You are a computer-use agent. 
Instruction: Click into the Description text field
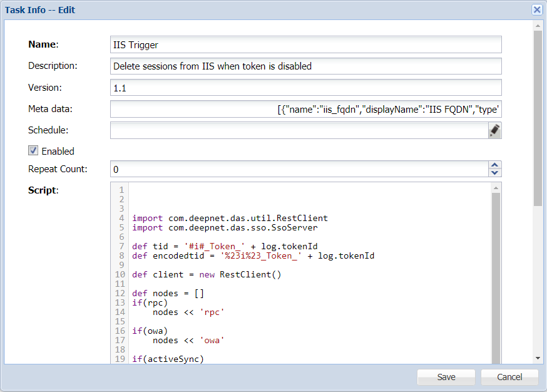tap(305, 66)
